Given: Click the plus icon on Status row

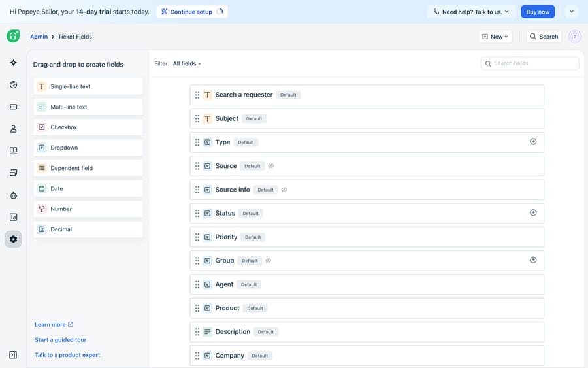Looking at the screenshot, I should pos(533,212).
